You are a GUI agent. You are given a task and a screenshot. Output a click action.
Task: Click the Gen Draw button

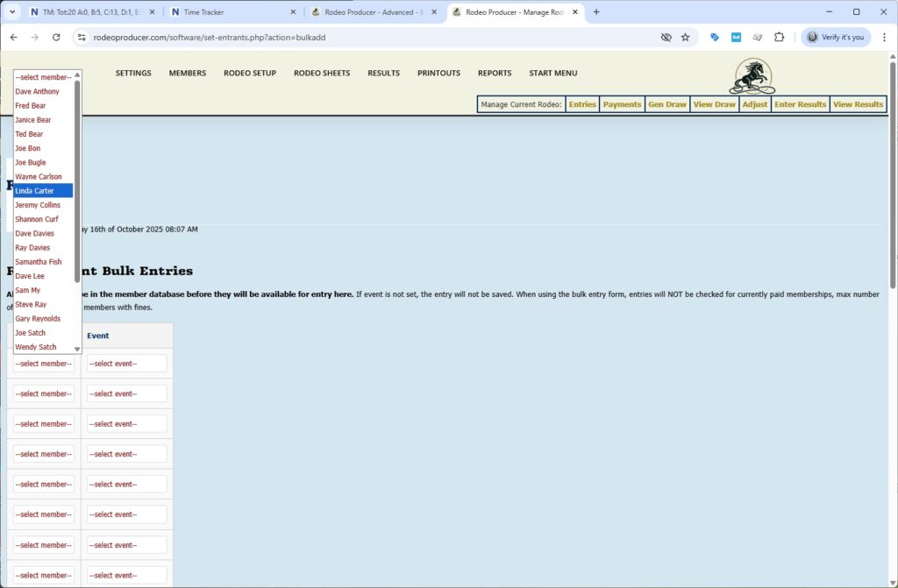[x=666, y=103]
